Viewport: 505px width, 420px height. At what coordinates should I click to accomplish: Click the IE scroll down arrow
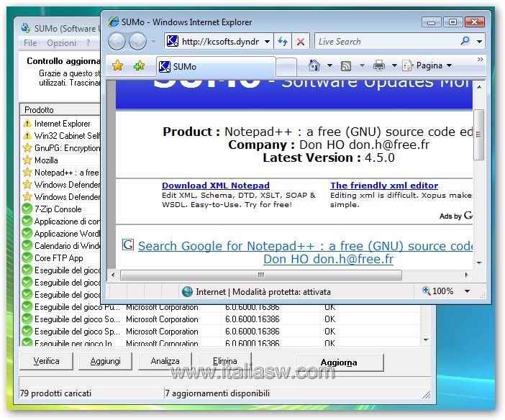tap(479, 262)
